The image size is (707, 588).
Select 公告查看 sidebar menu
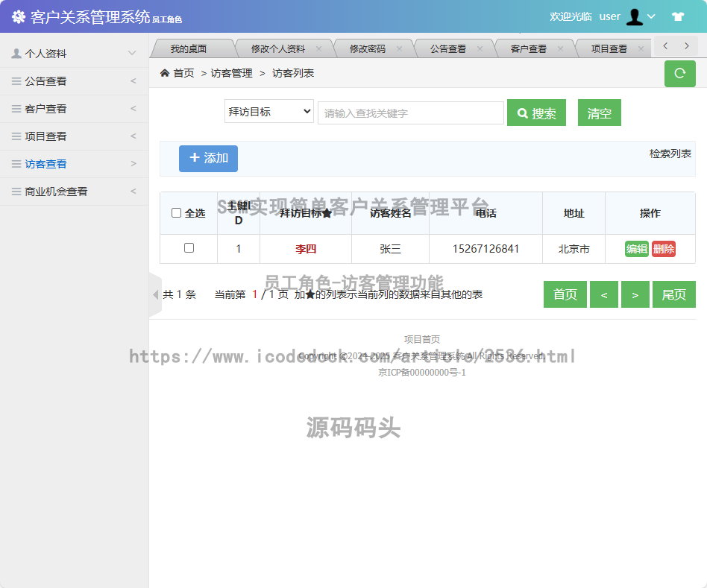(x=75, y=81)
